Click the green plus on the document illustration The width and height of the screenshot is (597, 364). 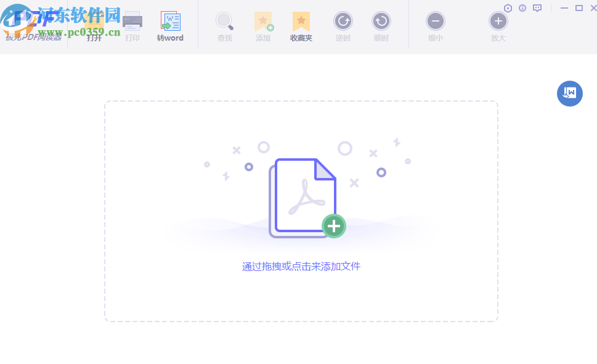coord(333,226)
